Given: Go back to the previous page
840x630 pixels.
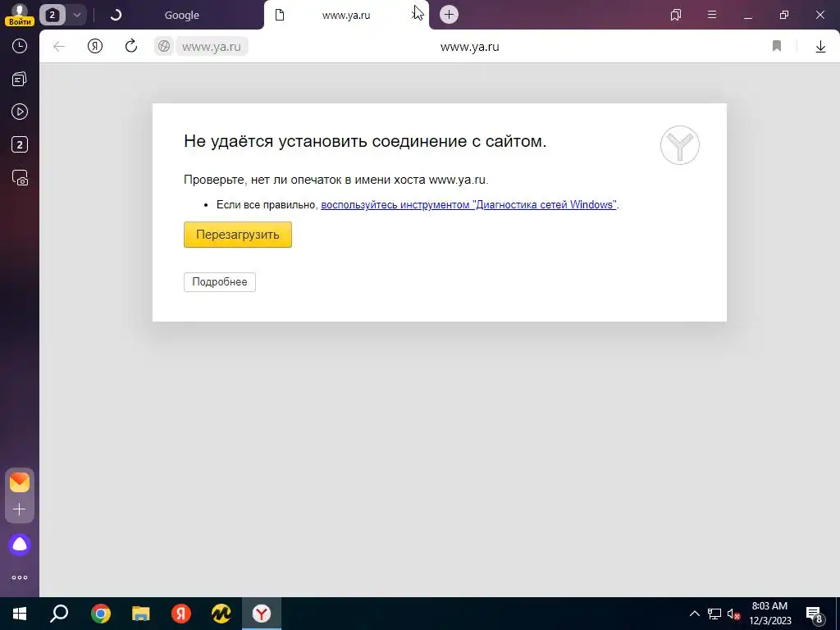Looking at the screenshot, I should pyautogui.click(x=59, y=47).
